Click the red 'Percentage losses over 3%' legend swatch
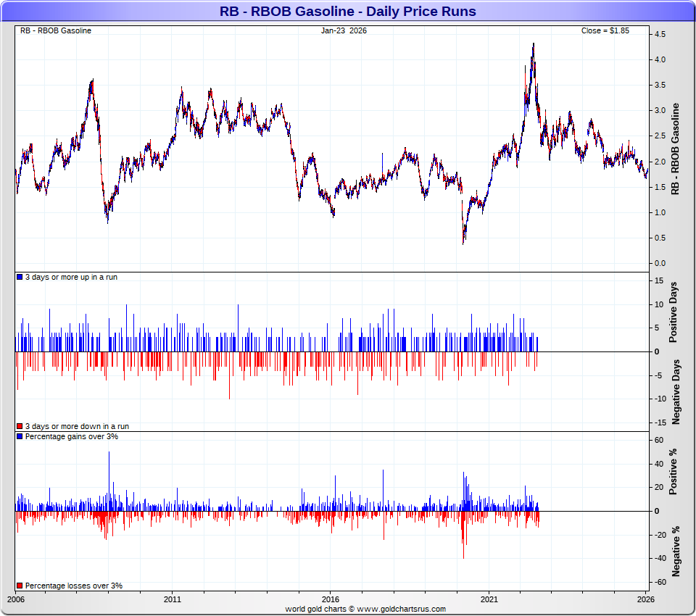This screenshot has height=616, width=696. click(x=20, y=586)
